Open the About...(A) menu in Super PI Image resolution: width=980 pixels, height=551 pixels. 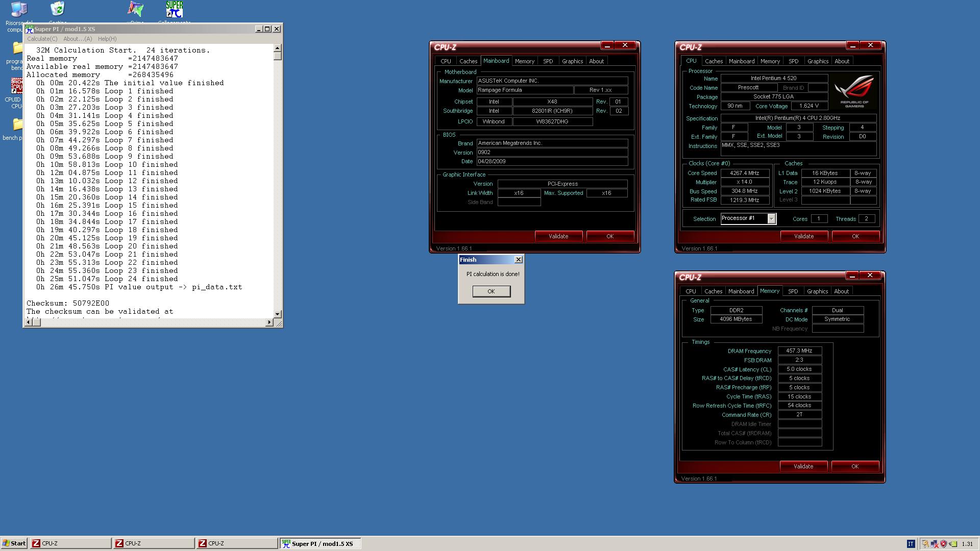78,39
